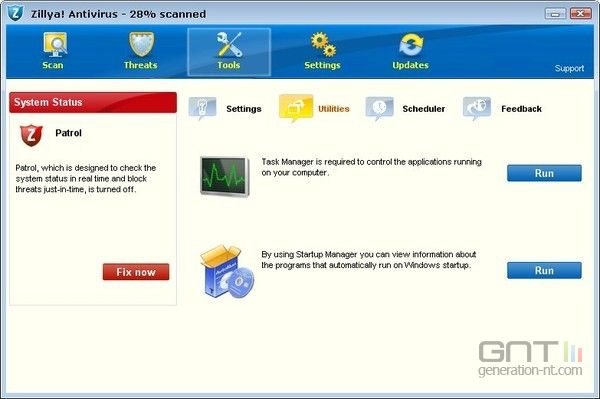This screenshot has width=600, height=399.
Task: Click the yellow Utilities speech bubble icon
Action: coord(296,108)
